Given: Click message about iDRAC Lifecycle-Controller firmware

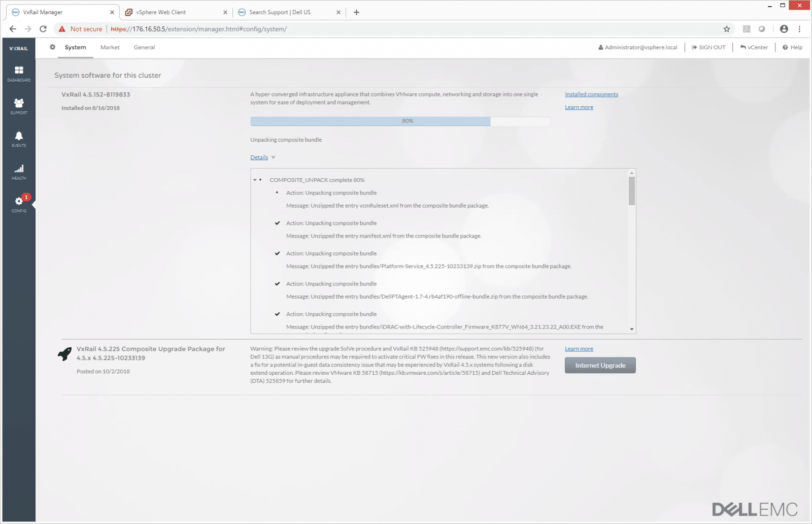Looking at the screenshot, I should click(445, 327).
